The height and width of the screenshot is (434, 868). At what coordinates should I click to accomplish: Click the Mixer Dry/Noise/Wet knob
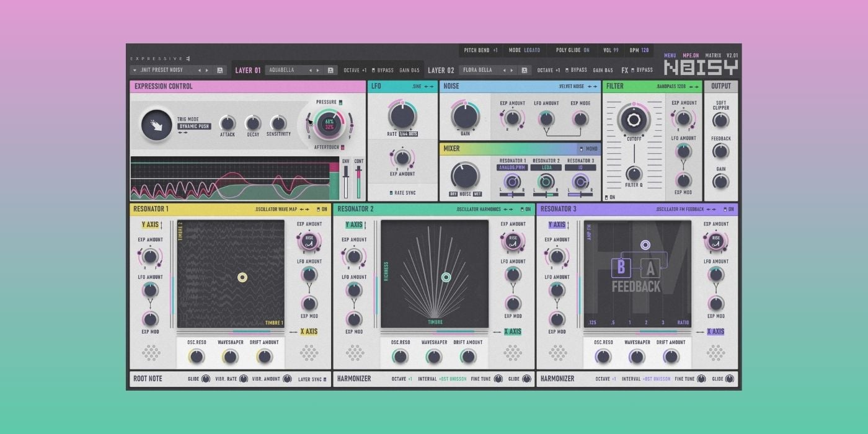coord(465,175)
